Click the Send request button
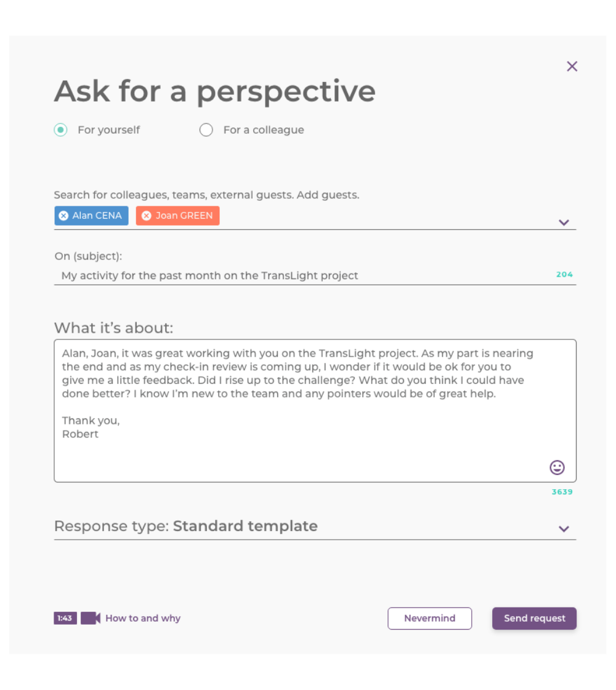This screenshot has width=616, height=690. [533, 618]
